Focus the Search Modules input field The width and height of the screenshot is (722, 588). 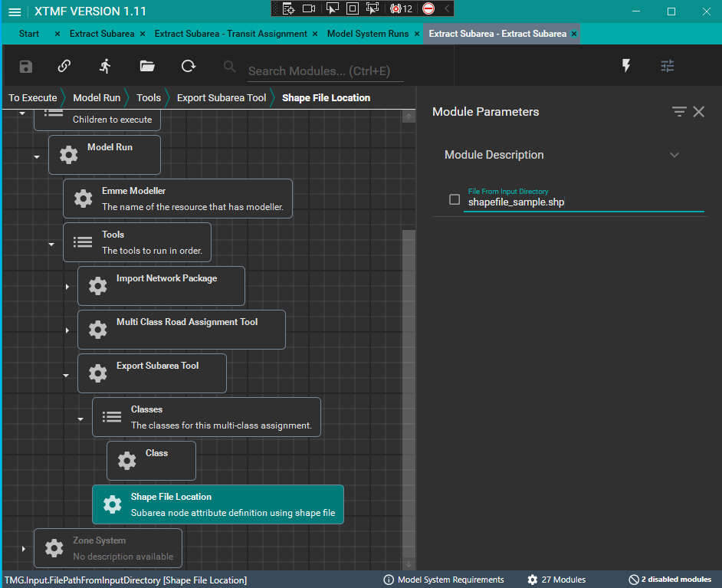point(326,71)
